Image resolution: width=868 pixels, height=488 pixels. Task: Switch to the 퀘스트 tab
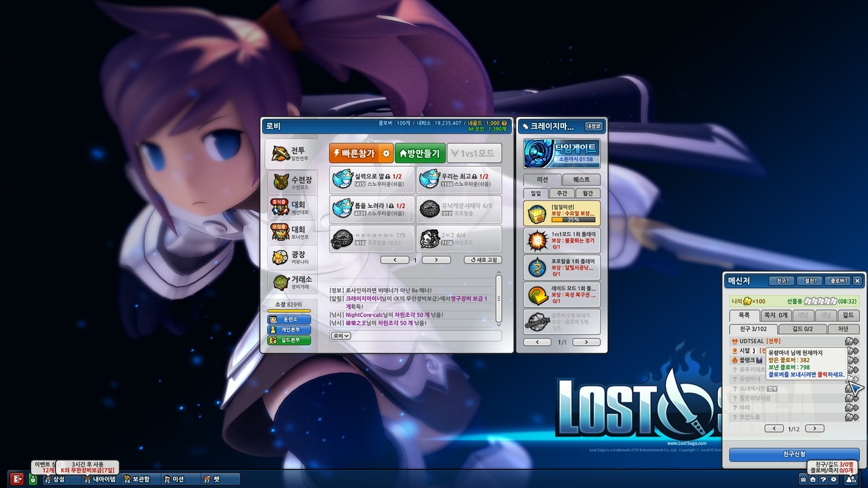[581, 179]
